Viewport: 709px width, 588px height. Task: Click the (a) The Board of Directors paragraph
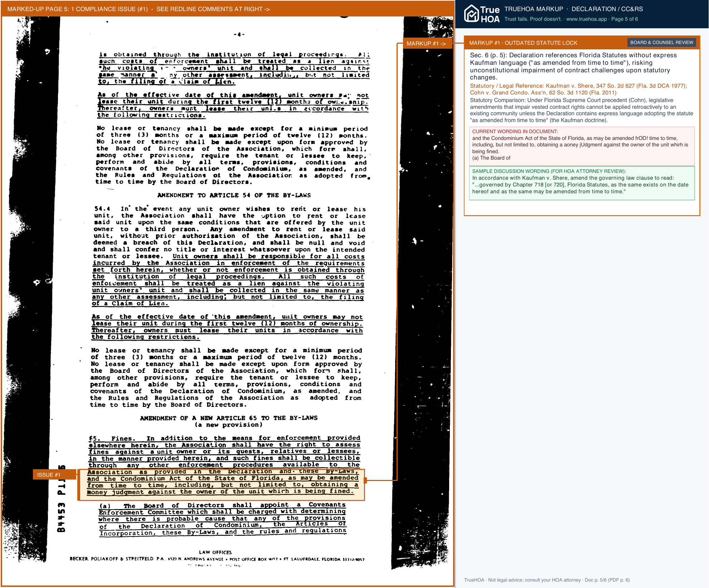(x=223, y=519)
